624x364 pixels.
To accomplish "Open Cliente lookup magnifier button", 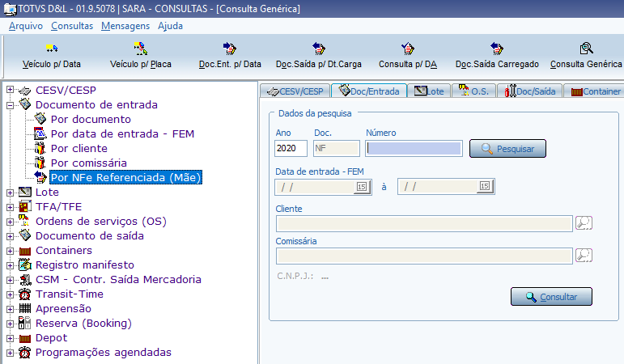I will 584,223.
